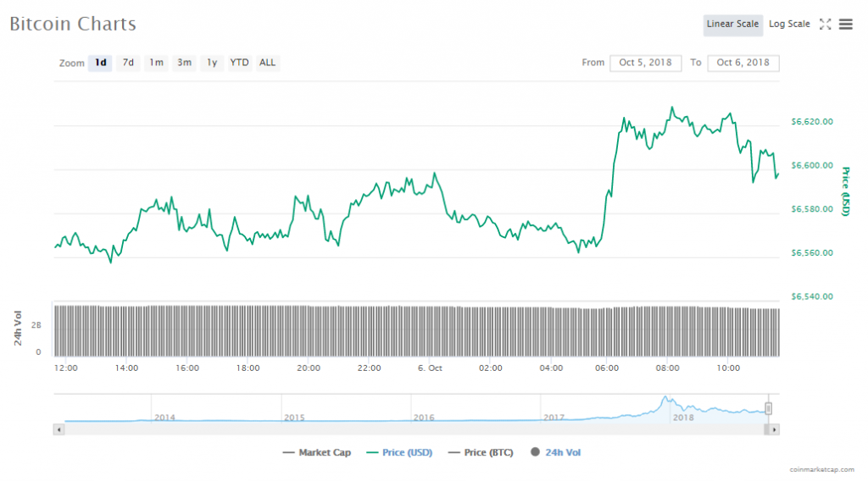This screenshot has width=868, height=481.
Task: Click the navigator left scroll arrow
Action: point(58,430)
